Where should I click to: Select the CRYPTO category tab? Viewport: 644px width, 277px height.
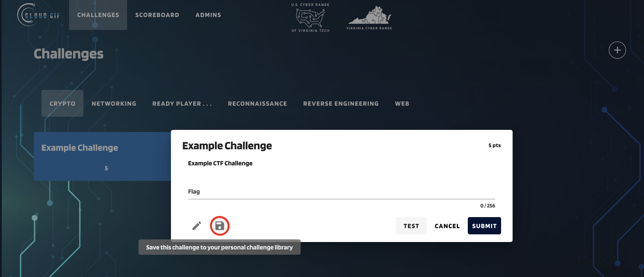click(x=62, y=103)
